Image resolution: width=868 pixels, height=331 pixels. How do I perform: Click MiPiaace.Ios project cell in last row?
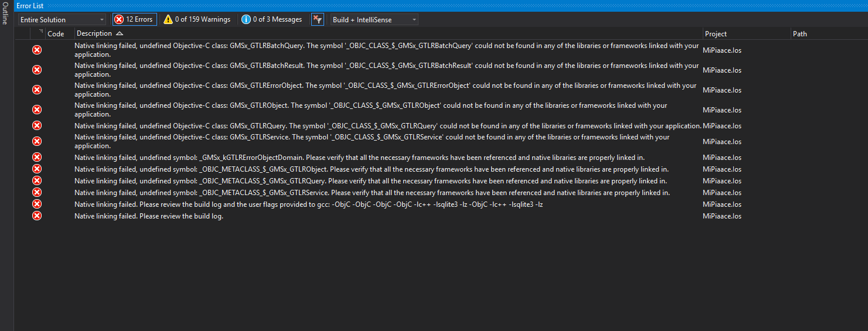(722, 216)
